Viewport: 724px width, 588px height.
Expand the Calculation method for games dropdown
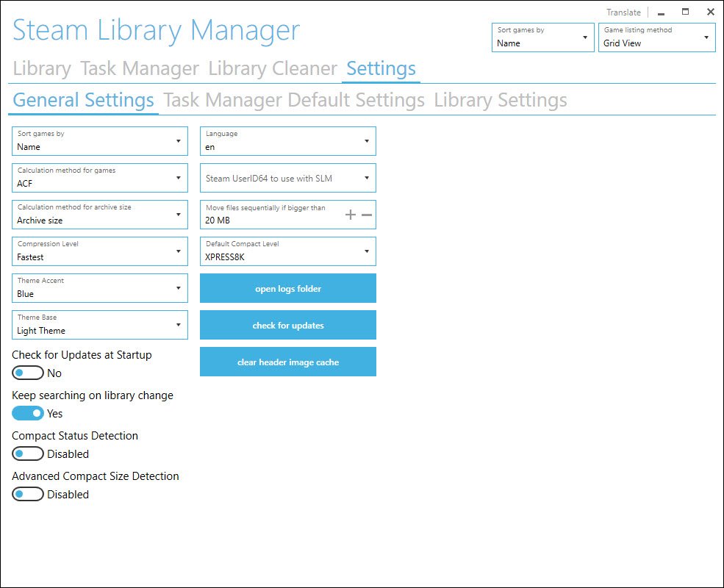pos(99,178)
